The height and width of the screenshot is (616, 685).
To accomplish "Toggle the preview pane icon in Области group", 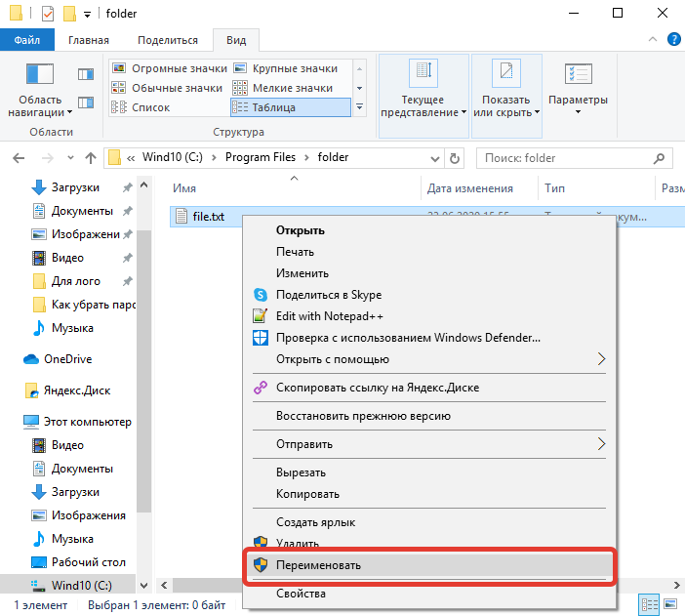I will coord(86,74).
